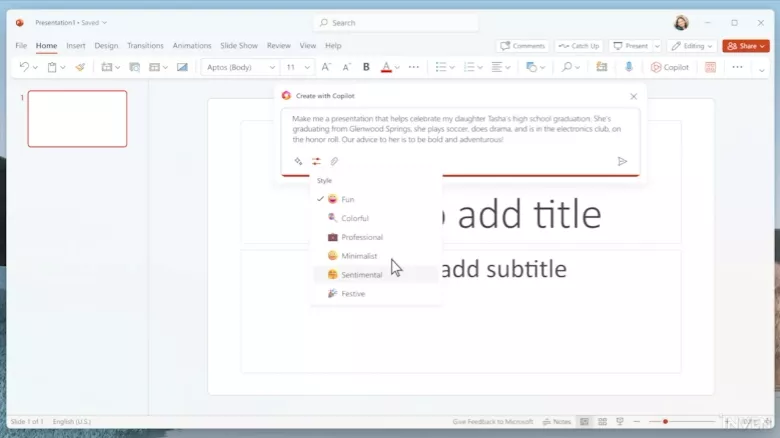Viewport: 780px width, 438px height.
Task: Click the paperclip attach icon in Copilot
Action: (335, 161)
